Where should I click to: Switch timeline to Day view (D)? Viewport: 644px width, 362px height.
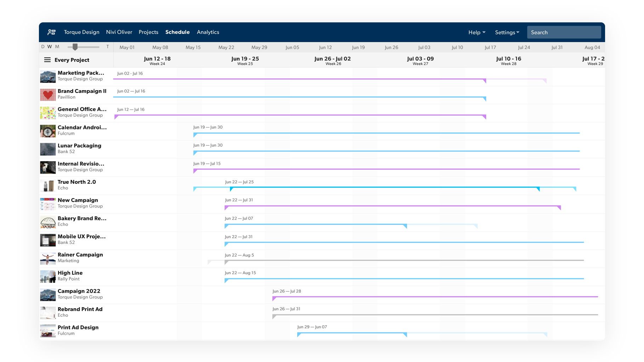pos(43,47)
